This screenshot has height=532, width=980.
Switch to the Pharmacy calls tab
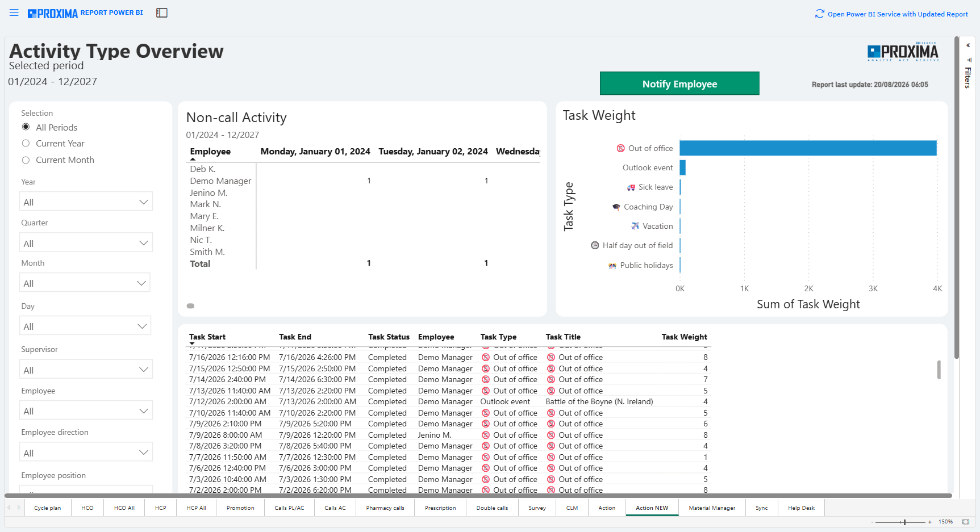[385, 508]
